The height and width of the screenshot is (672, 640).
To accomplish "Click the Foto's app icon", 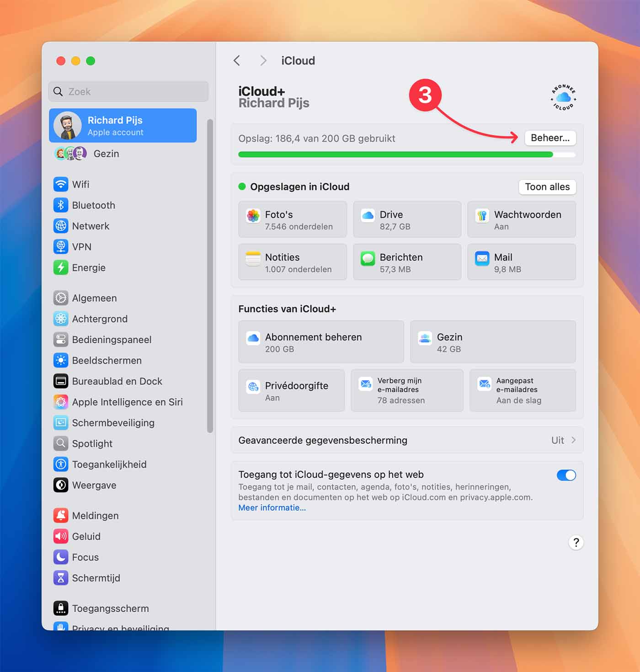I will point(253,215).
